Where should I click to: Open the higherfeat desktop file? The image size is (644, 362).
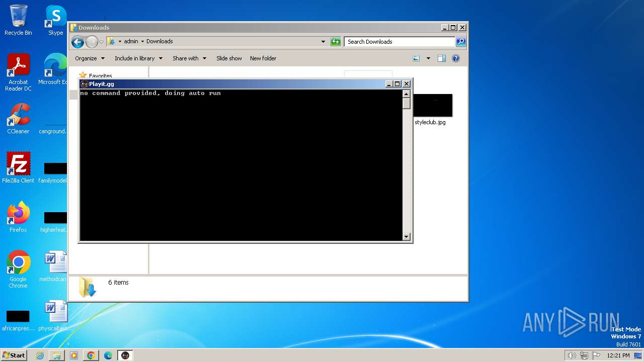(x=54, y=221)
